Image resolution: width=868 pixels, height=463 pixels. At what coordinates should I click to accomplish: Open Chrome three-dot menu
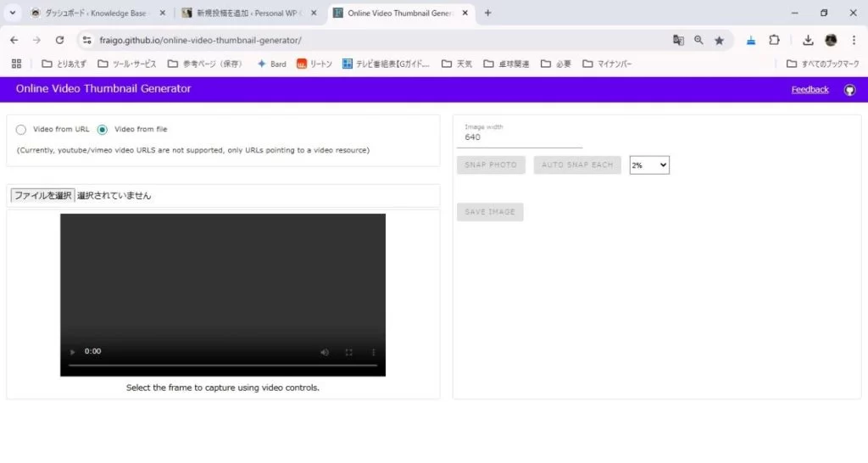[854, 40]
